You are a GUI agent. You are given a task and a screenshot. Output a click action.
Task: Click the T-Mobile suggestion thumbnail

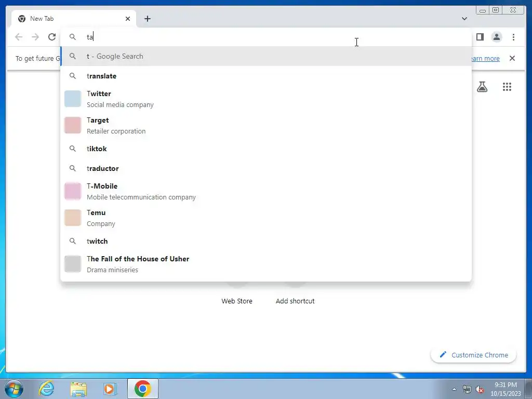coord(73,191)
